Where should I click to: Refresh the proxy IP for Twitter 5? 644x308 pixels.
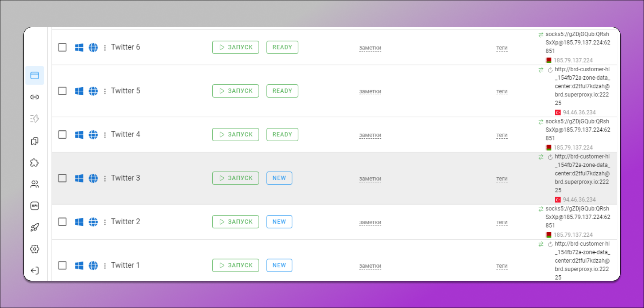pos(550,70)
